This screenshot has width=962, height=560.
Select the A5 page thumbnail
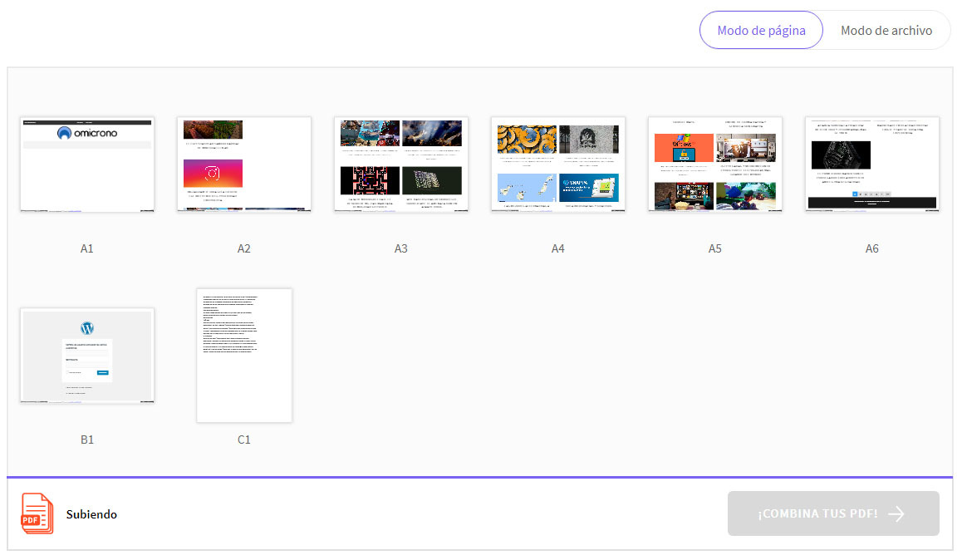tap(715, 165)
